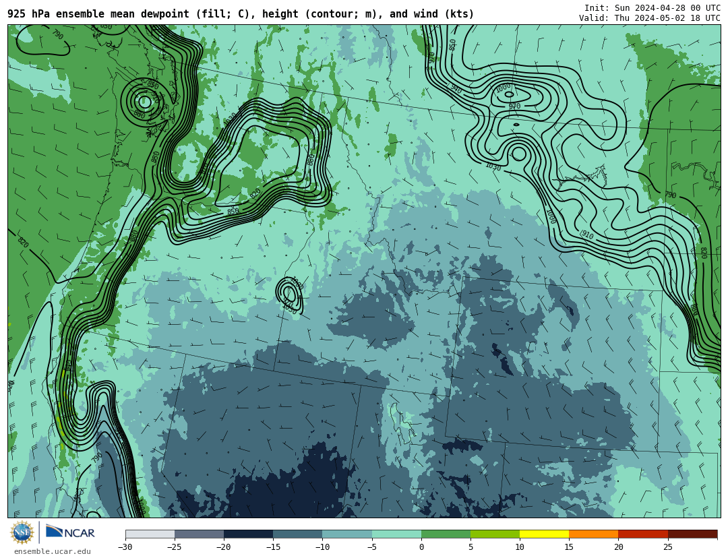Click the -25 to -20 color swatch
Screen dimensions: 728x560
pyautogui.click(x=199, y=534)
